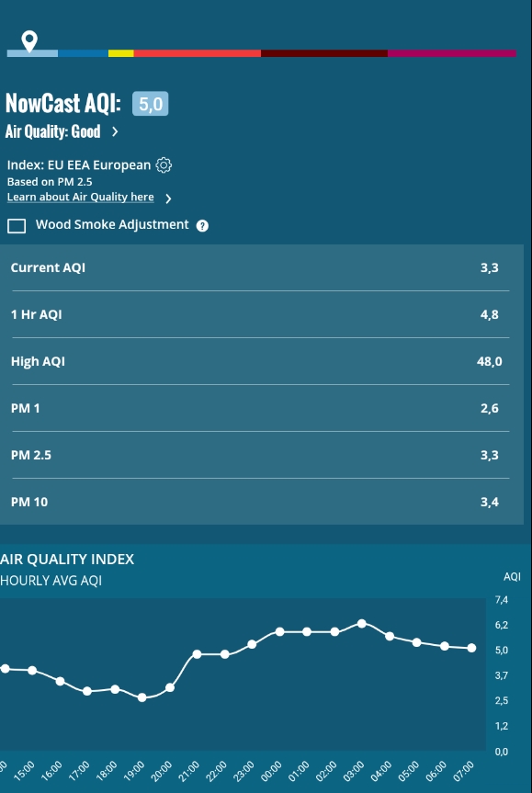The height and width of the screenshot is (793, 532).
Task: Click the 19:00 lowest data point on chart
Action: click(142, 697)
